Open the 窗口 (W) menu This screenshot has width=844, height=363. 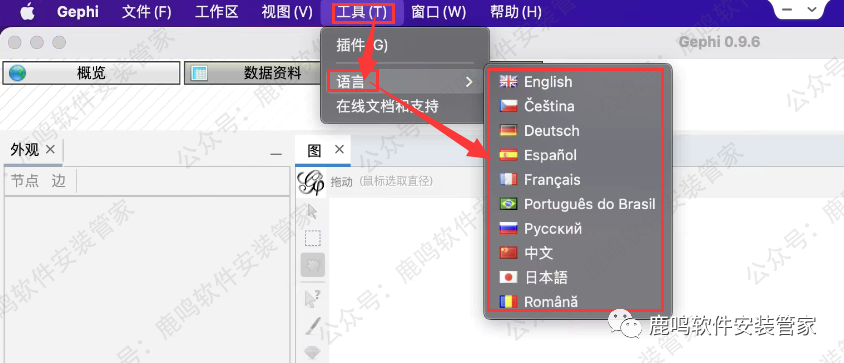click(439, 12)
